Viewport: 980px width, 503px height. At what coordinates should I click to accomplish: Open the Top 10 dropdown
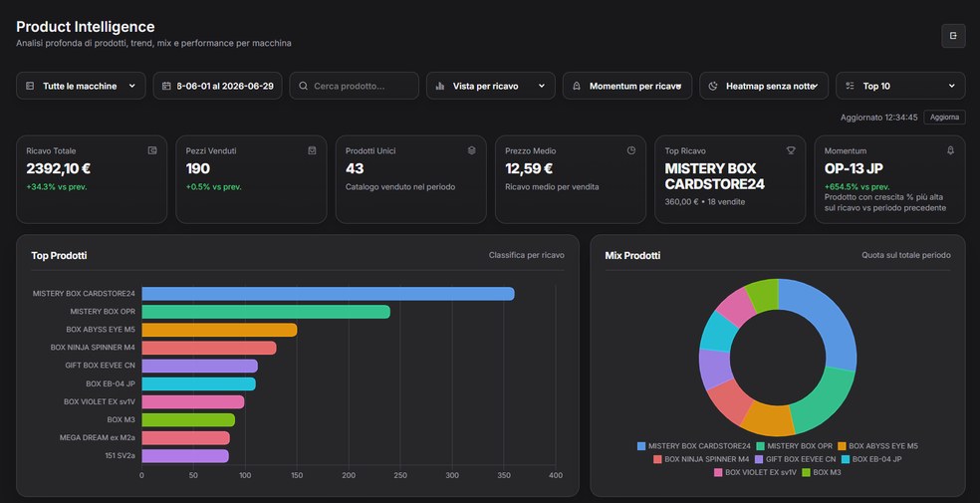pos(900,86)
